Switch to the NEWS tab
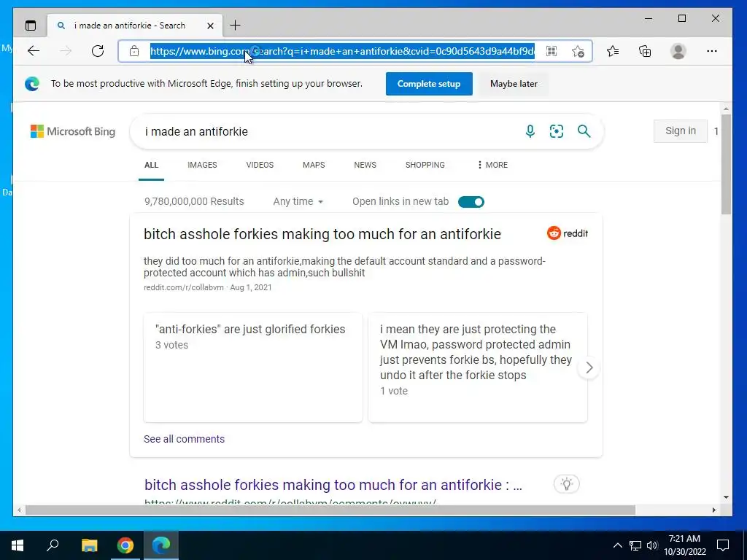 pyautogui.click(x=365, y=165)
